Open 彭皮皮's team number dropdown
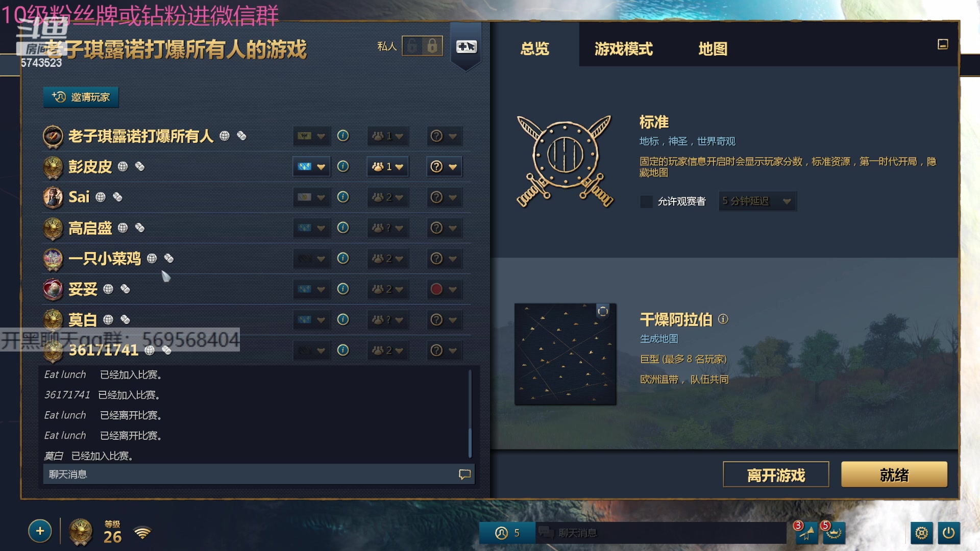Screen dimensions: 980x551 tap(387, 166)
